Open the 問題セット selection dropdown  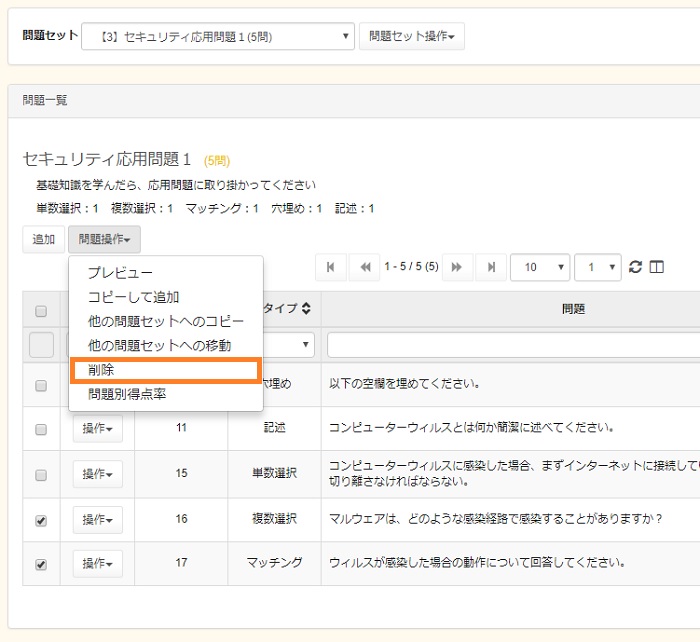pos(217,37)
